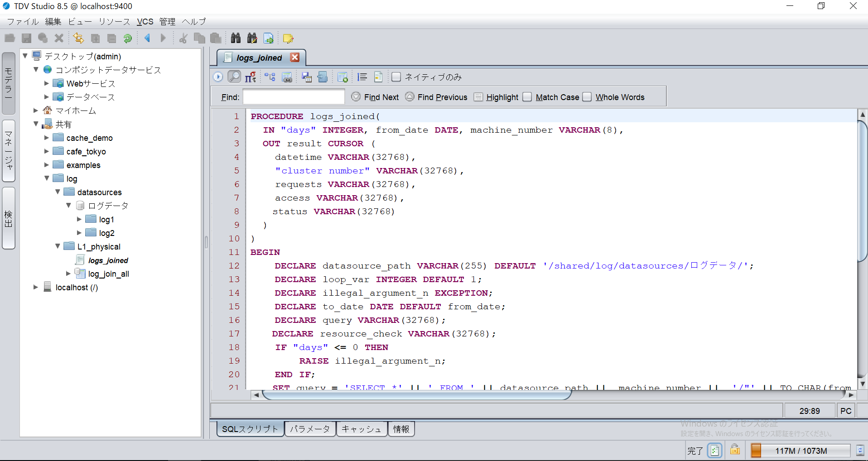Image resolution: width=868 pixels, height=461 pixels.
Task: Click the memory usage bar 117M / 1073M
Action: point(800,451)
